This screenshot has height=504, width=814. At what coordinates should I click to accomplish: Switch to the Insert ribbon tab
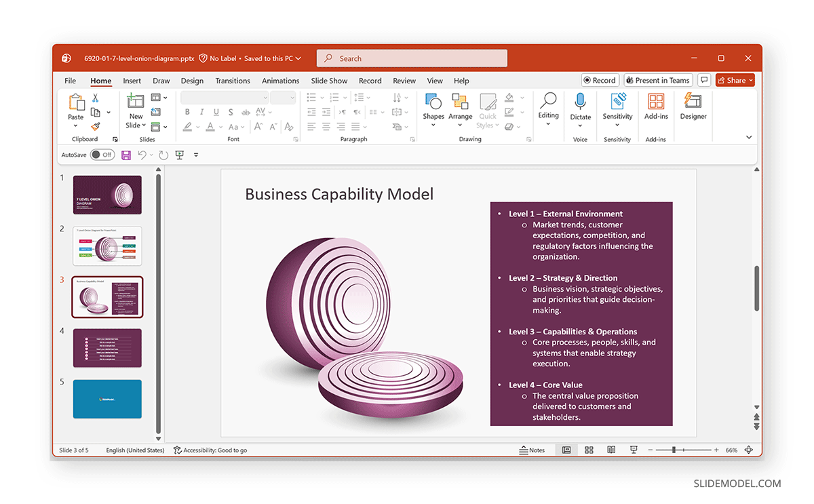tap(132, 80)
